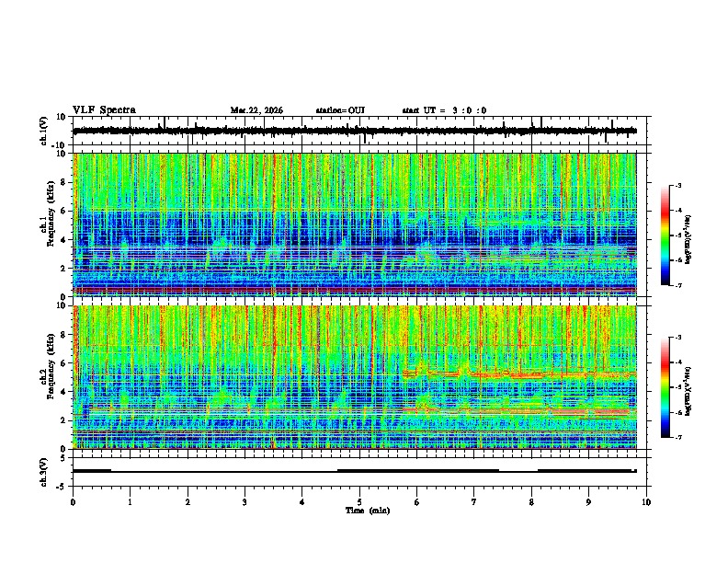This screenshot has height=563, width=728.
Task: Click the date label "Mar.22, 2026"
Action: coord(256,110)
